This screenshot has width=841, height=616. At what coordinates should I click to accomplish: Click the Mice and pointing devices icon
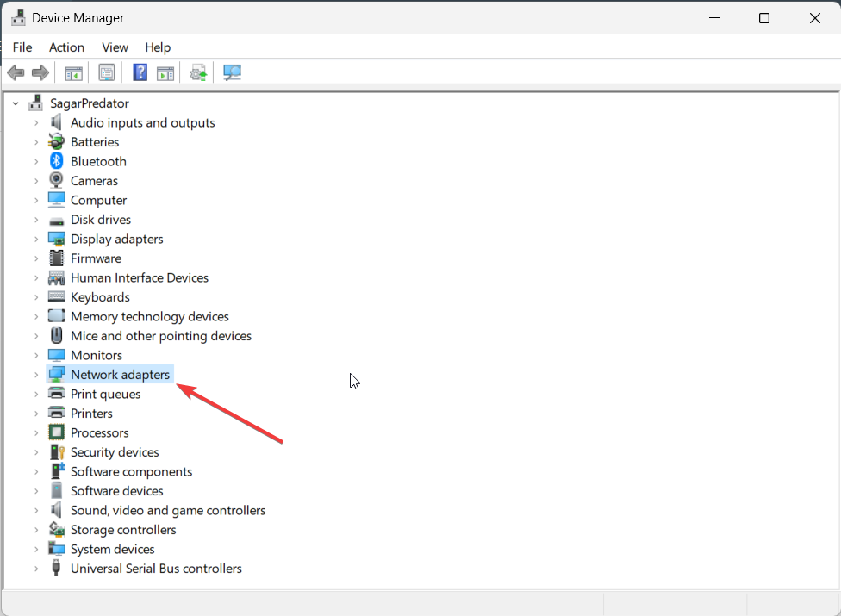point(56,335)
